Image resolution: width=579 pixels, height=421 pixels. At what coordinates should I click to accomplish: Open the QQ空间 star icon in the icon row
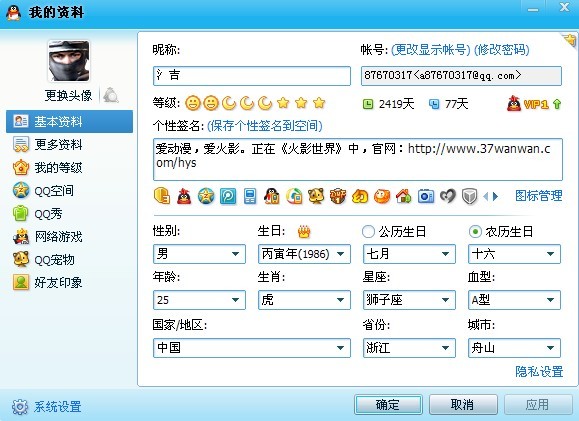[x=206, y=196]
